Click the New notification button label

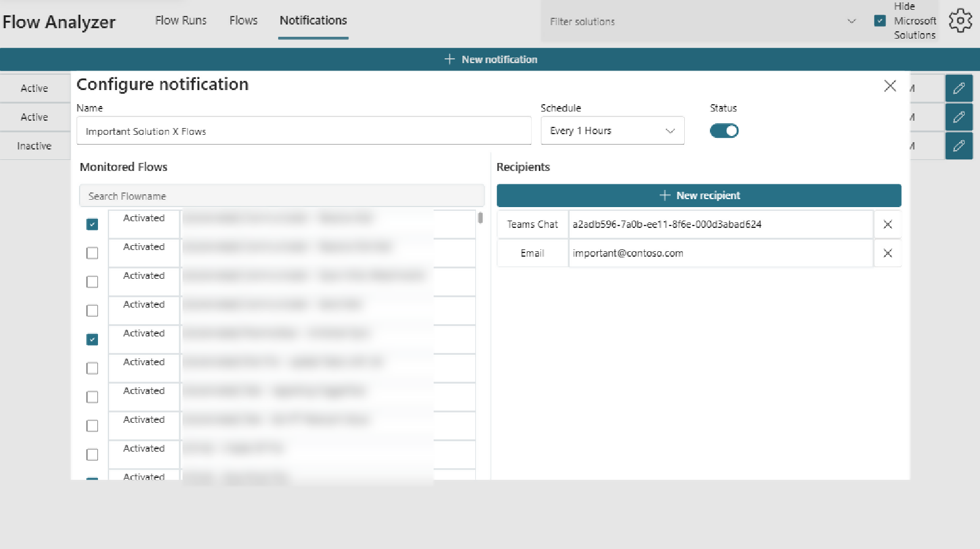[x=499, y=59]
